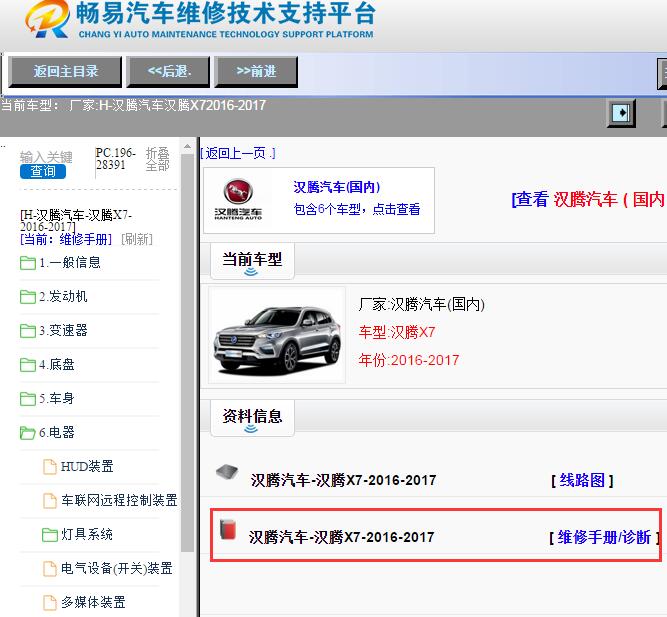Open the 多媒体装置 document item

85,602
